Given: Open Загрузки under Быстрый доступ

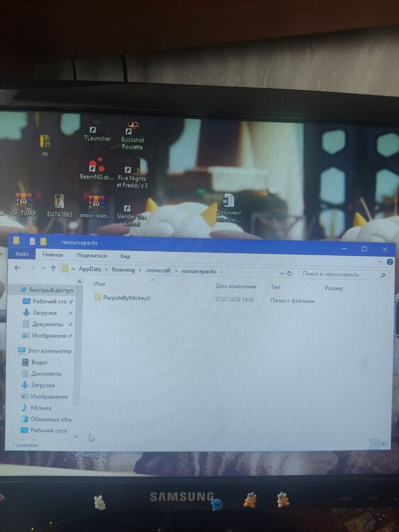Looking at the screenshot, I should (45, 313).
